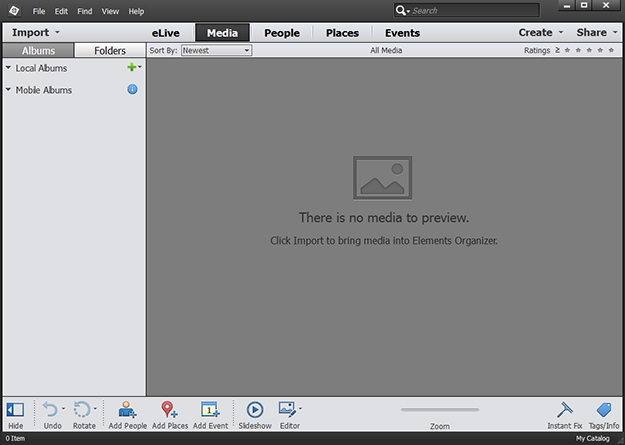Click the Elements Organizer app logo icon
The width and height of the screenshot is (625, 445).
tap(14, 11)
